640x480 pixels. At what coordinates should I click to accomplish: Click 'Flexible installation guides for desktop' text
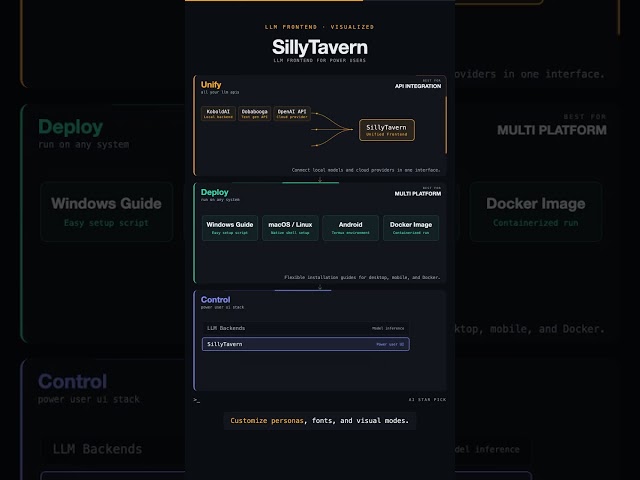pos(362,277)
